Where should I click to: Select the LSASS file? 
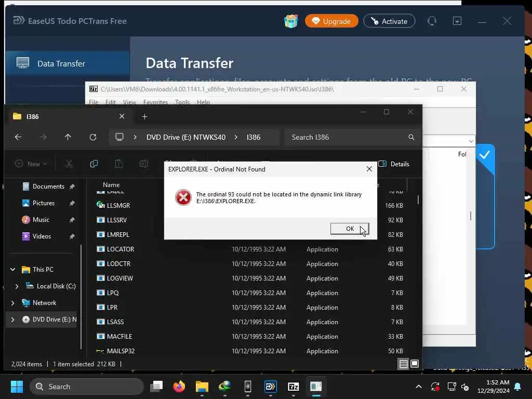pos(115,322)
